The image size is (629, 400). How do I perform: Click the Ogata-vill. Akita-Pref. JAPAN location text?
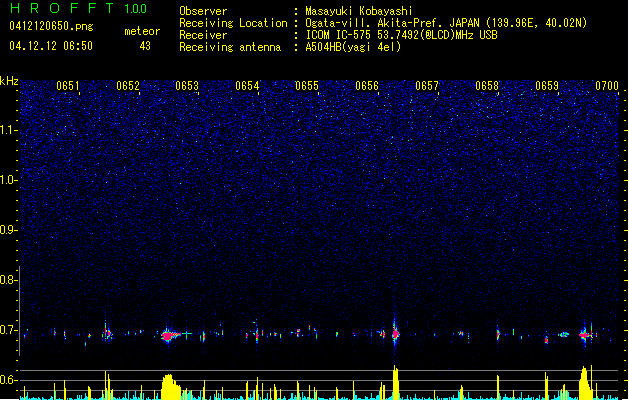point(446,23)
